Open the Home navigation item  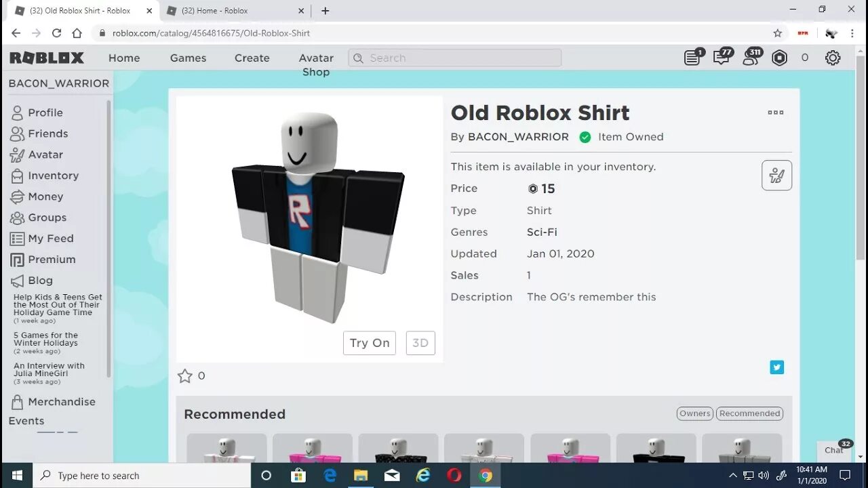tap(124, 58)
